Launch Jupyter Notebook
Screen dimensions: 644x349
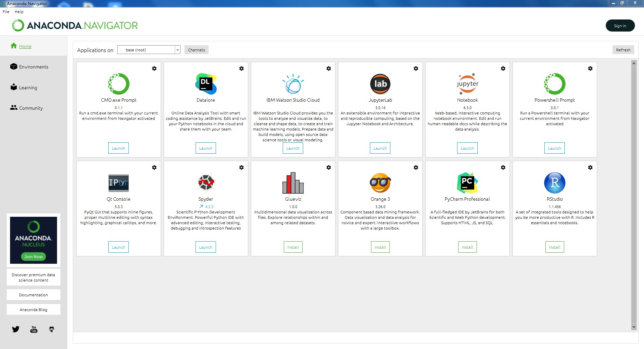point(467,148)
